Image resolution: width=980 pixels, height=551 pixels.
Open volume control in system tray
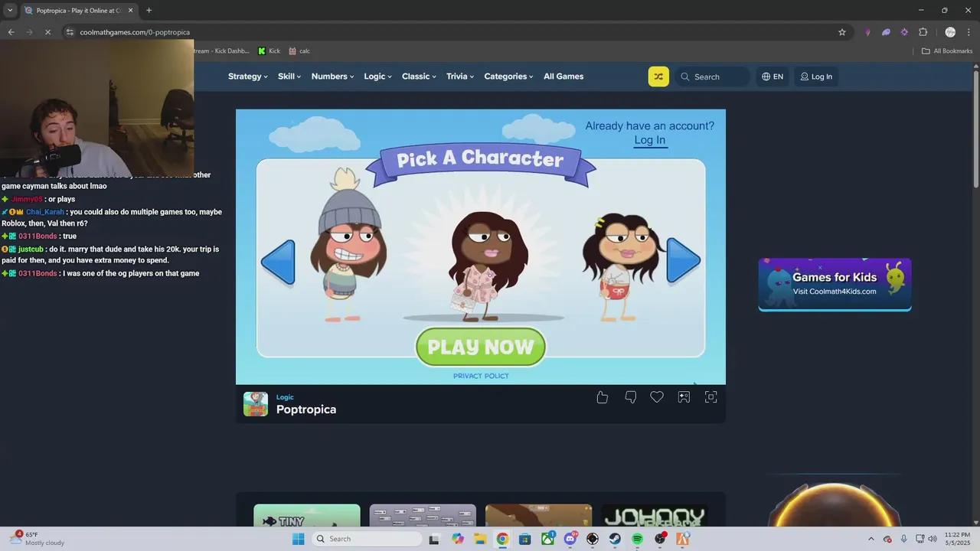[933, 539]
